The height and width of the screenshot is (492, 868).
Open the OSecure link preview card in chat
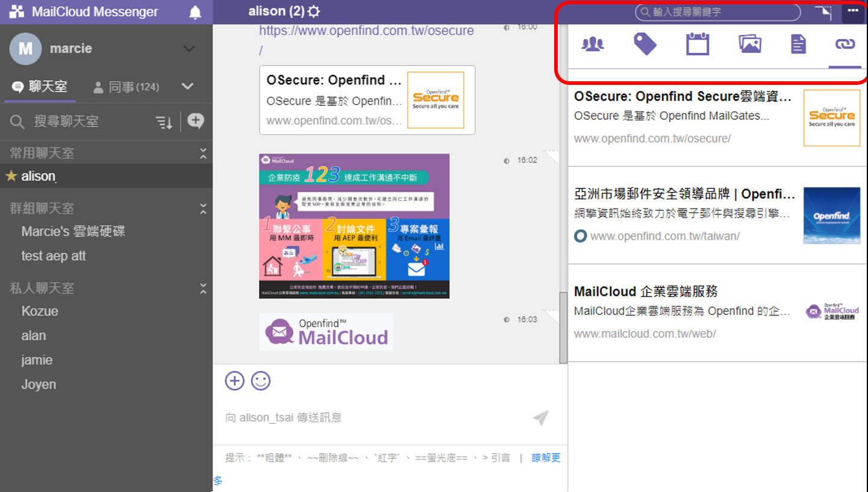[367, 100]
